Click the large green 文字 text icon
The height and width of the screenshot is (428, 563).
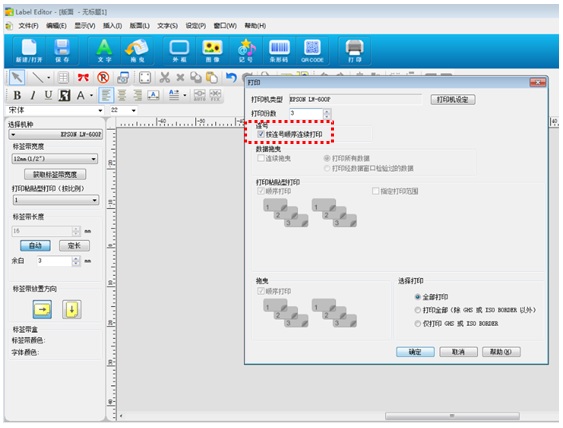click(x=104, y=51)
